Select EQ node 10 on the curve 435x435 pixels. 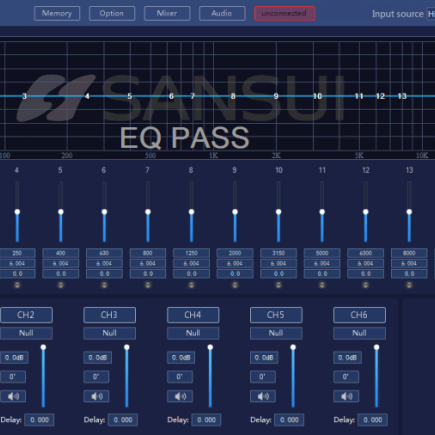point(317,96)
